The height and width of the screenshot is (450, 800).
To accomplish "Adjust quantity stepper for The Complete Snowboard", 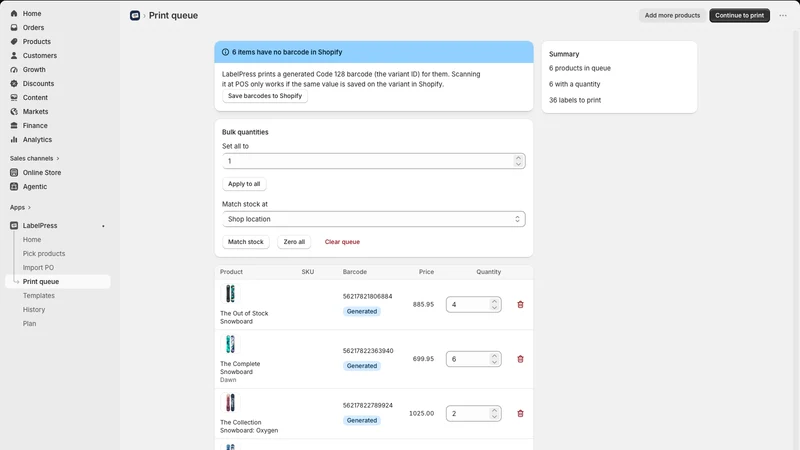I will coord(494,359).
